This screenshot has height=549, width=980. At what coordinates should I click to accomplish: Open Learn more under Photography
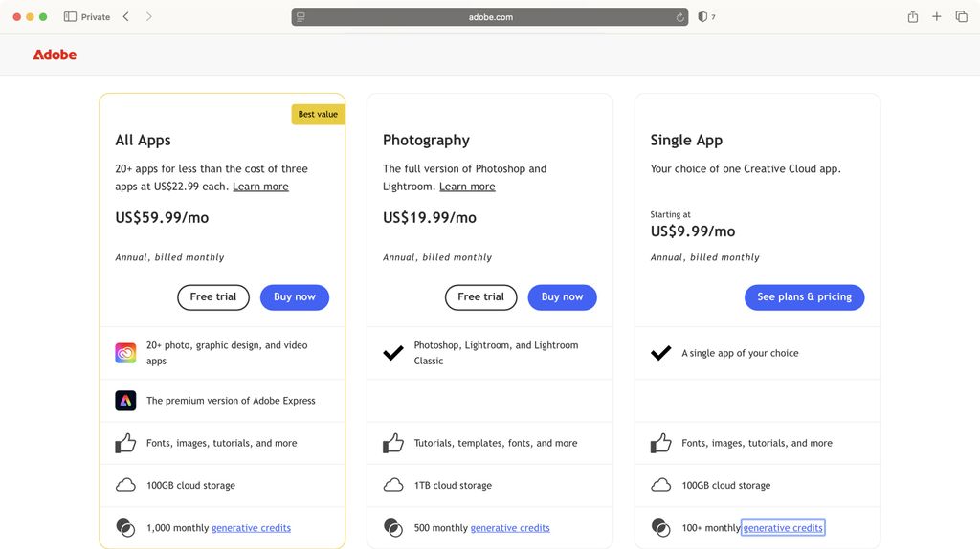[x=467, y=187]
